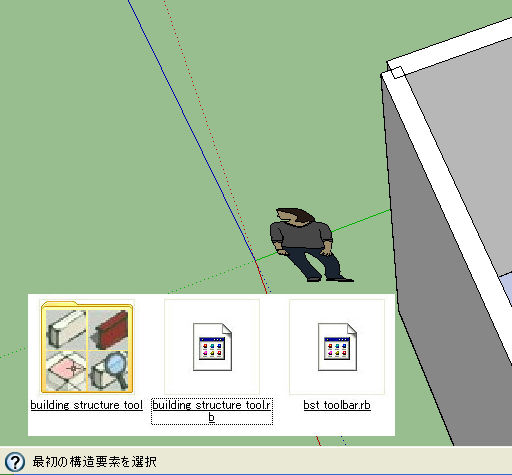Click the pink floor grid image in folder
Screen dimensions: 512x475
click(x=66, y=370)
